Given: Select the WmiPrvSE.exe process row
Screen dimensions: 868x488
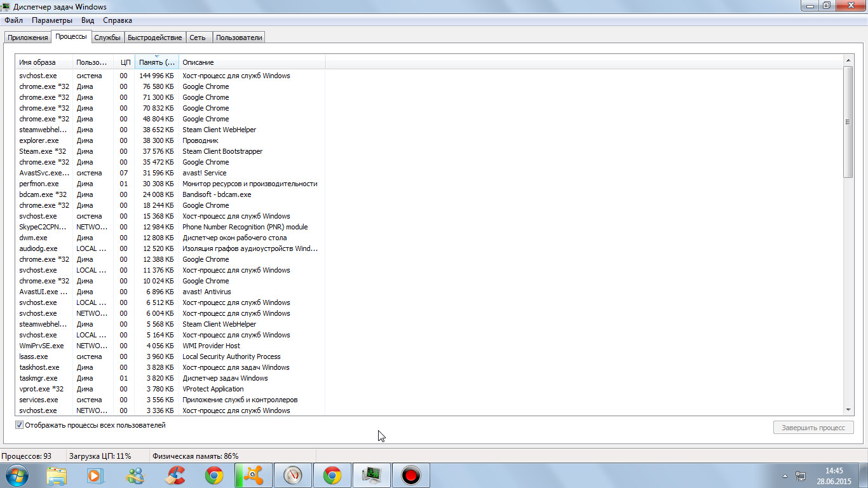Looking at the screenshot, I should point(170,346).
